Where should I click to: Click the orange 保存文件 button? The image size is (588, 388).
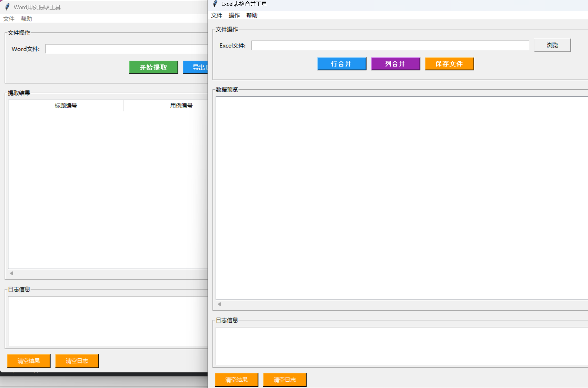(449, 64)
